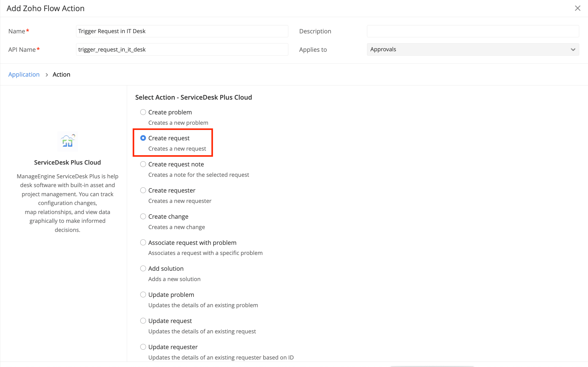The width and height of the screenshot is (588, 367).
Task: Select the Create request radio button
Action: tap(143, 138)
